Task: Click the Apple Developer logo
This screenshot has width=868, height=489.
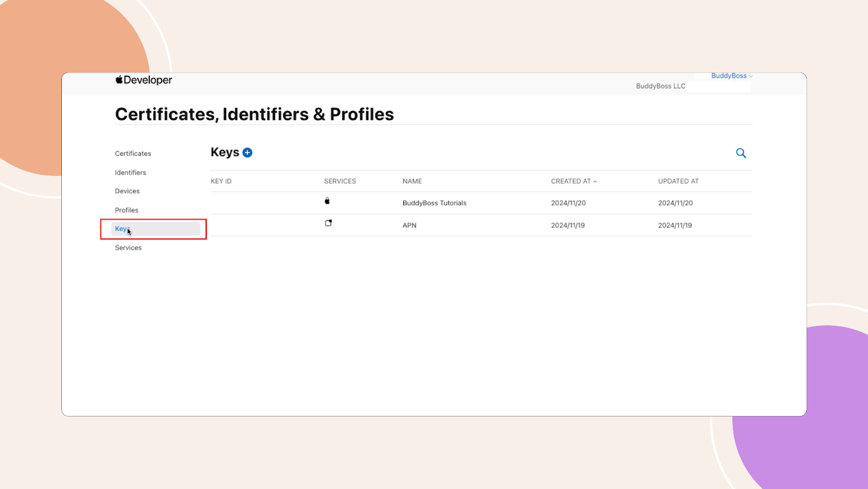Action: pyautogui.click(x=144, y=80)
